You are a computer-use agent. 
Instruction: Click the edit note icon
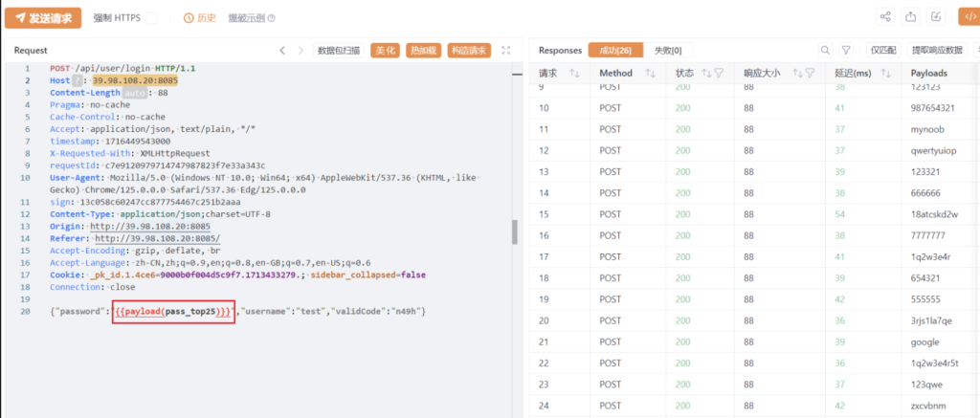[938, 16]
